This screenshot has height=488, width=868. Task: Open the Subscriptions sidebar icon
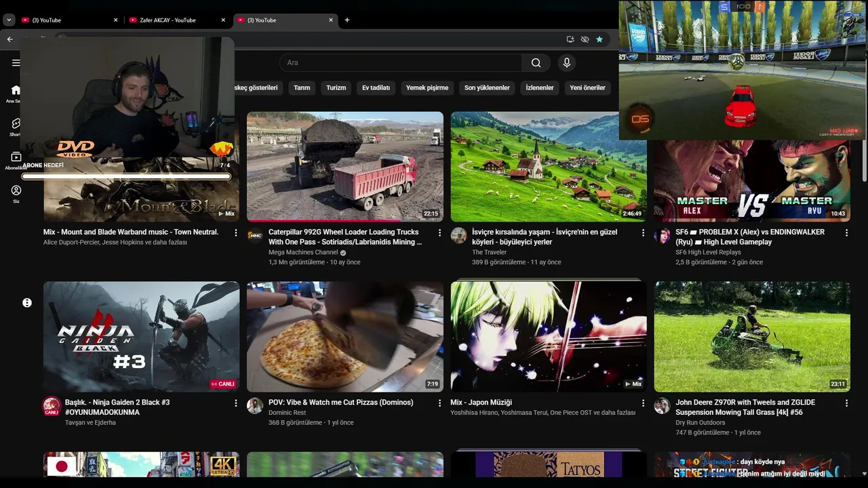pyautogui.click(x=16, y=157)
